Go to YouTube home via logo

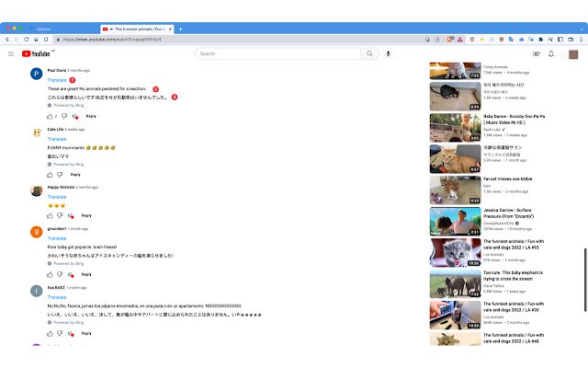click(x=36, y=54)
